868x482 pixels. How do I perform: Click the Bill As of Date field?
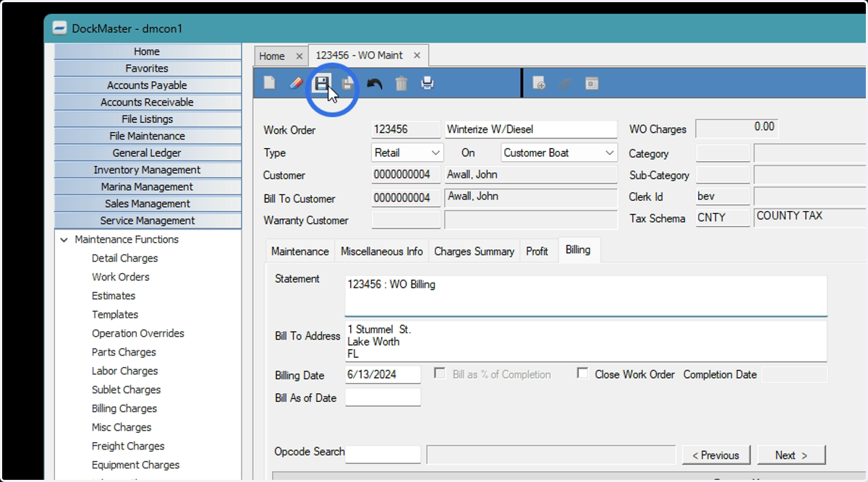pos(383,397)
